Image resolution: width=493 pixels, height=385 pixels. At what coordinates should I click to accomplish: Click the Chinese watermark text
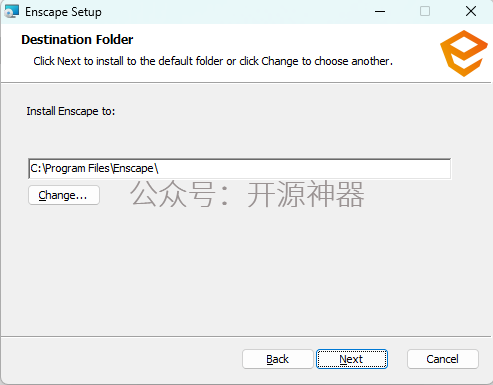pos(247,194)
